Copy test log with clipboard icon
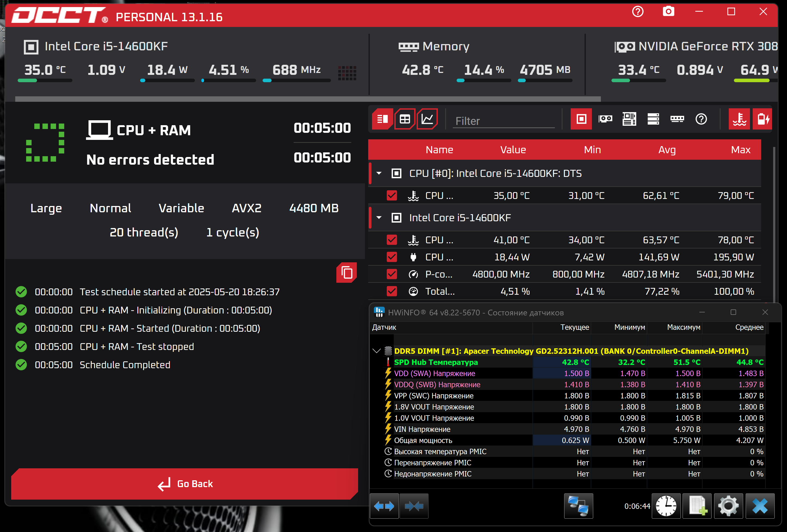787x532 pixels. (346, 273)
